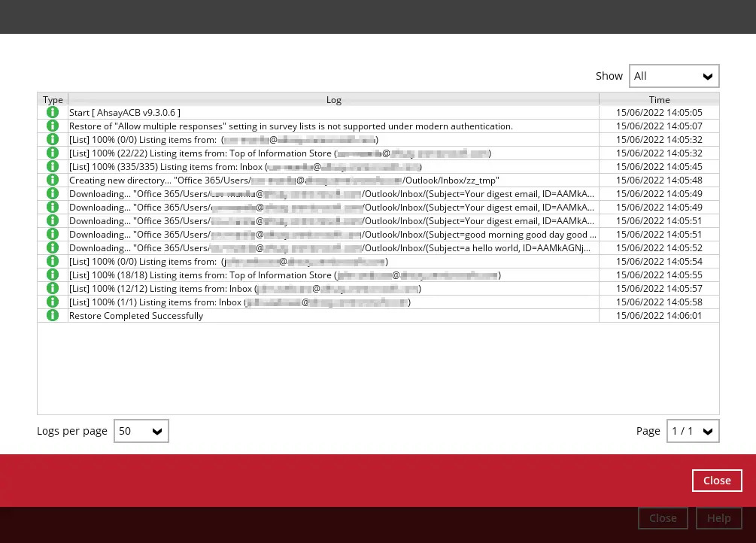The width and height of the screenshot is (756, 543).
Task: Click the info icon on the last Listing items row
Action: click(53, 302)
